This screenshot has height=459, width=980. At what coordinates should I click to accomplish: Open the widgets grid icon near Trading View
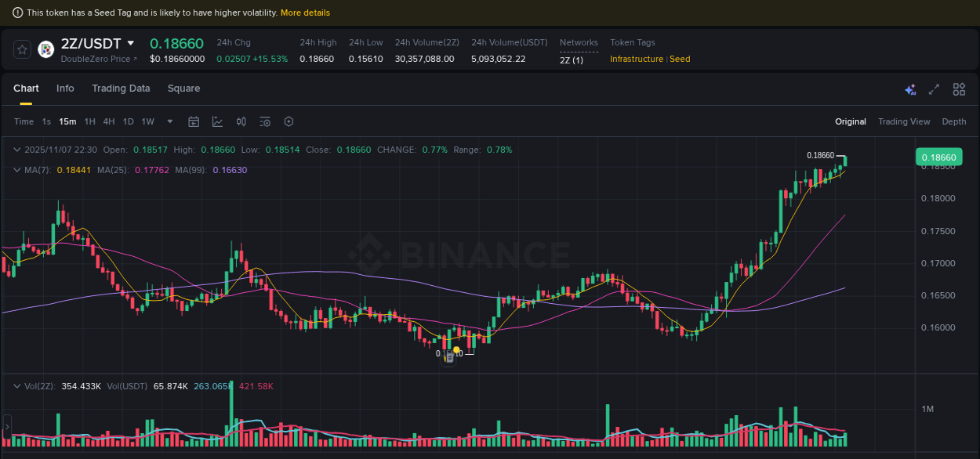click(x=958, y=90)
